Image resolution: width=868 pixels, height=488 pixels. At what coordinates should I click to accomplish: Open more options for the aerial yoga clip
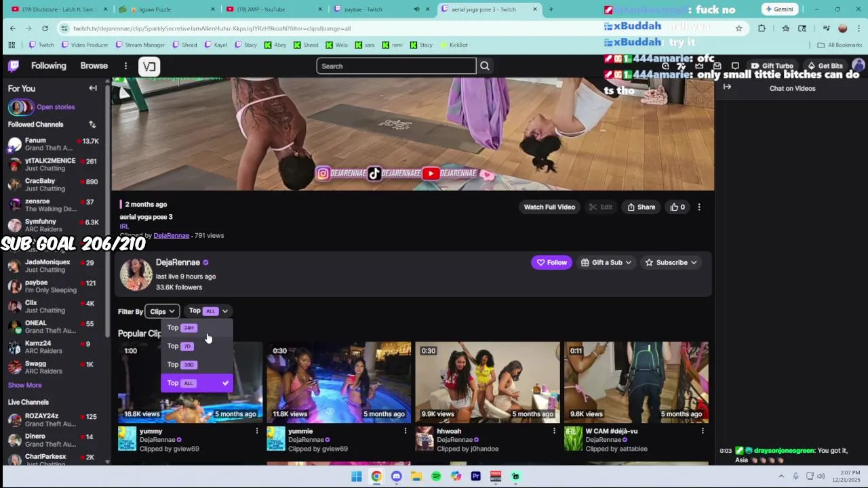[x=699, y=207]
